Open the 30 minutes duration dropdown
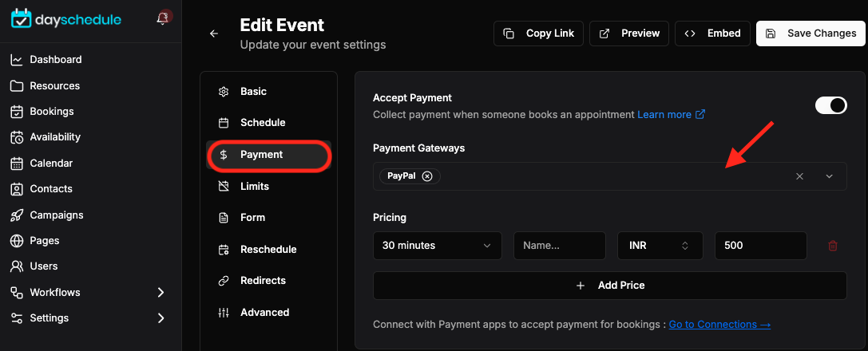The width and height of the screenshot is (868, 351). click(x=438, y=246)
